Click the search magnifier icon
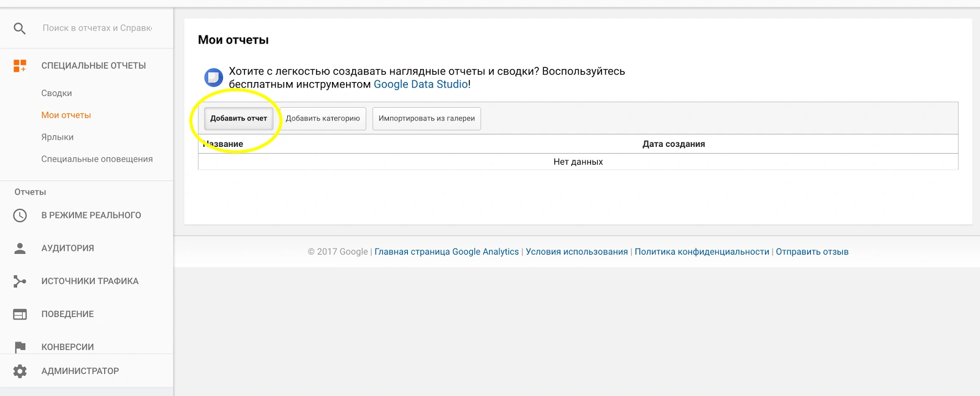This screenshot has height=396, width=980. tap(20, 28)
